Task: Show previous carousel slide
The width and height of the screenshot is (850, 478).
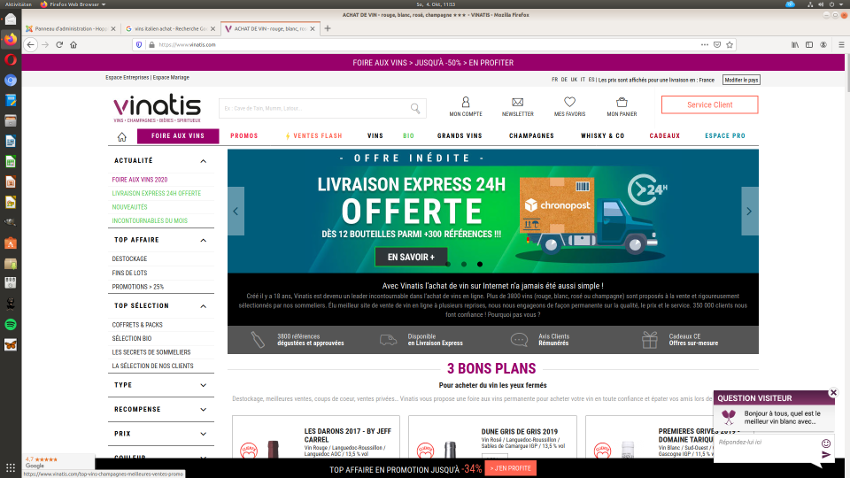Action: coord(236,211)
